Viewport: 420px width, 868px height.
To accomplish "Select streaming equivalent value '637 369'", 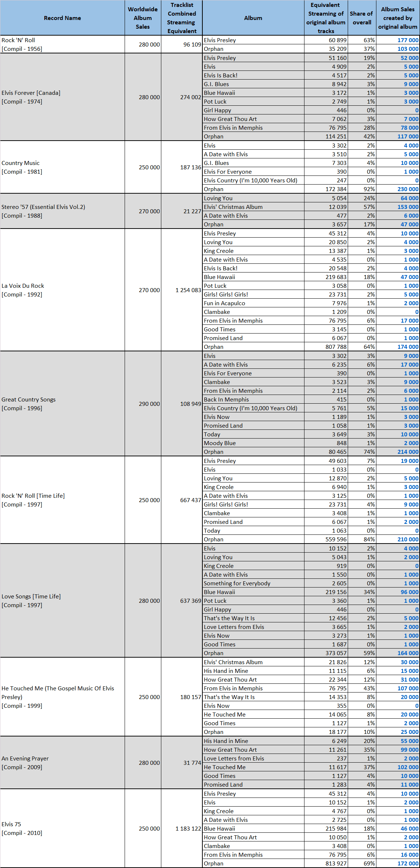I will pos(191,601).
